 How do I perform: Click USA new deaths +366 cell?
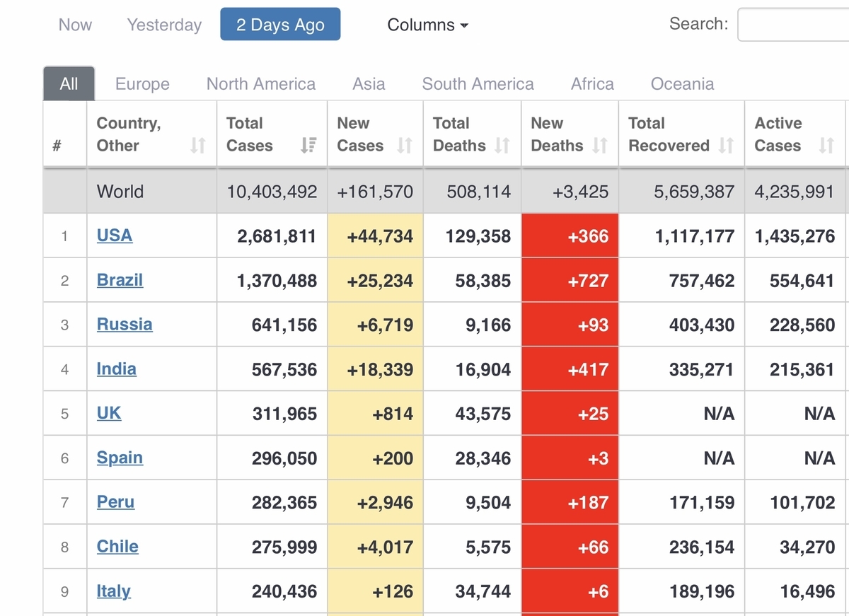pos(570,236)
